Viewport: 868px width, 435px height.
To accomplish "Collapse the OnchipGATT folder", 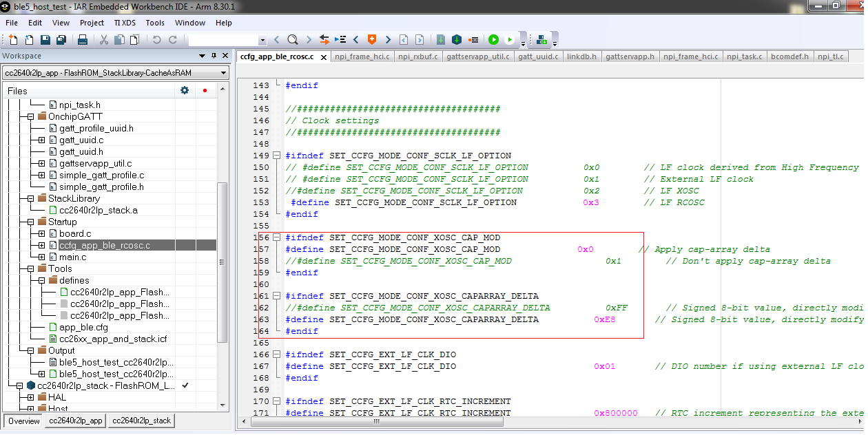I will point(31,116).
